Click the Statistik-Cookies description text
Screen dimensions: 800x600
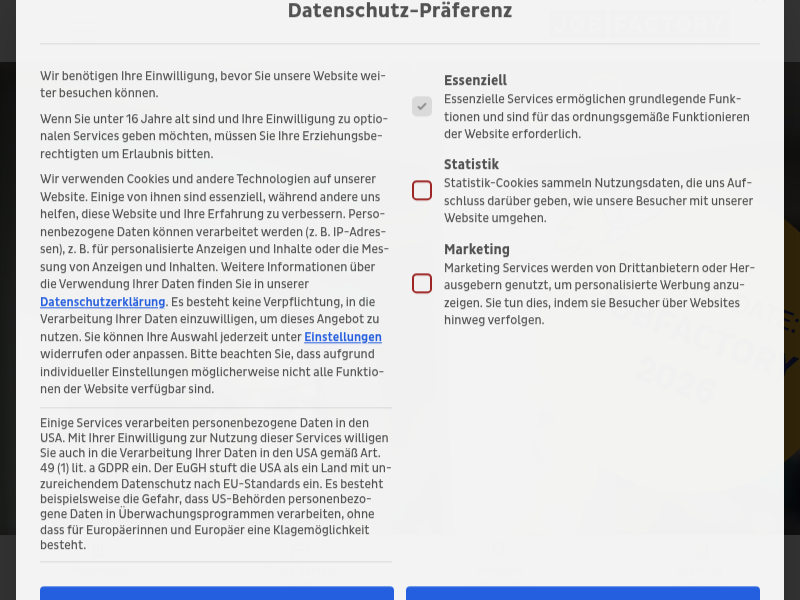(x=598, y=200)
